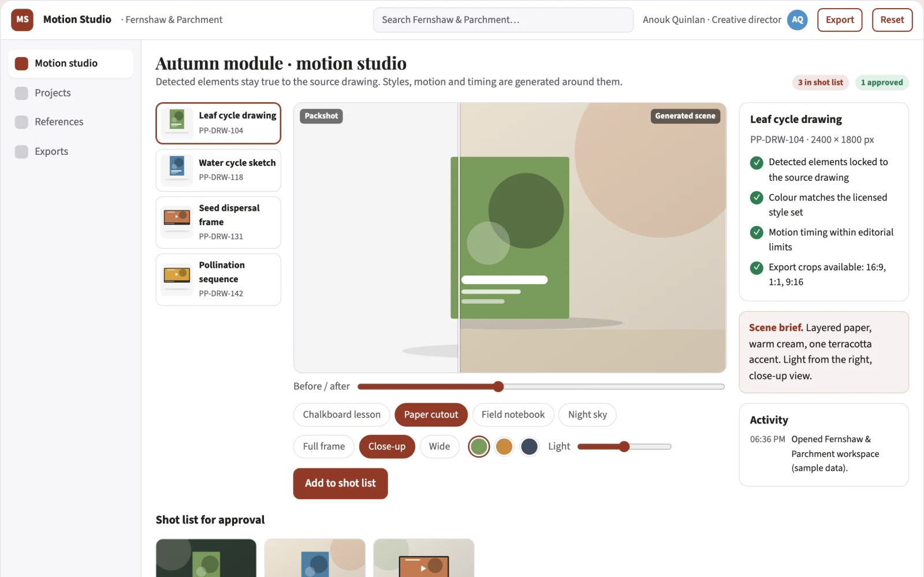Select the Pollination sequence card
This screenshot has width=924, height=577.
(218, 280)
